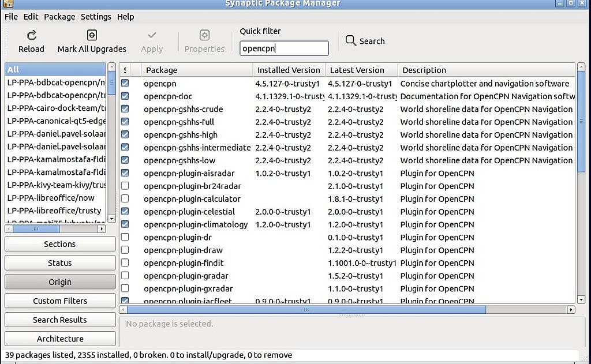Select LP-PPA-libreoffice/now origin entry
Screen dimensions: 591x364
click(x=55, y=197)
